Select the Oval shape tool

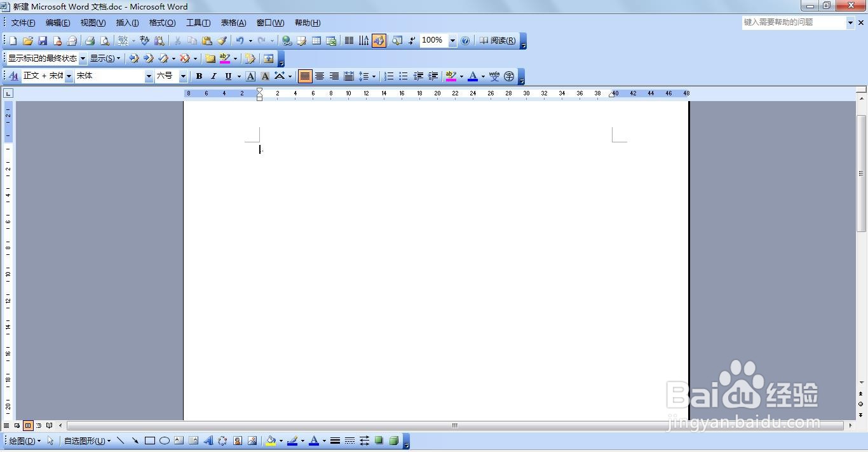tap(165, 441)
